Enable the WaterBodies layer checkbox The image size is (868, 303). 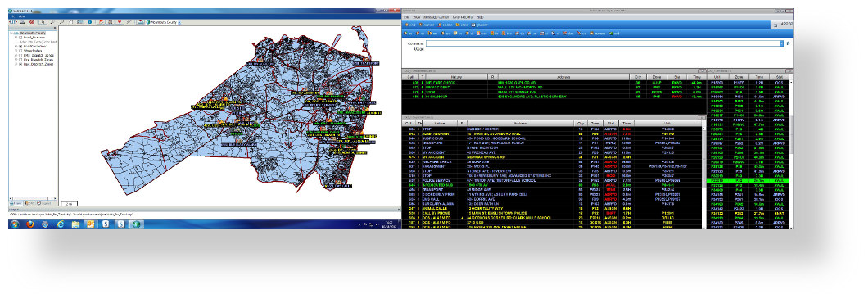[20, 51]
